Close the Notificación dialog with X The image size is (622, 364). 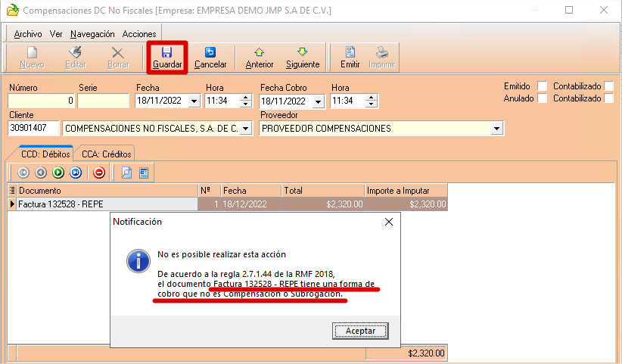point(389,222)
